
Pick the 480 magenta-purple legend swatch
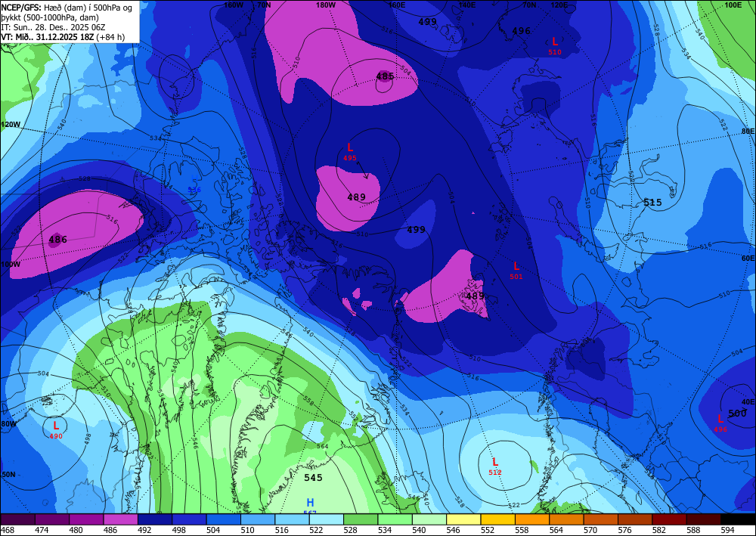86,519
